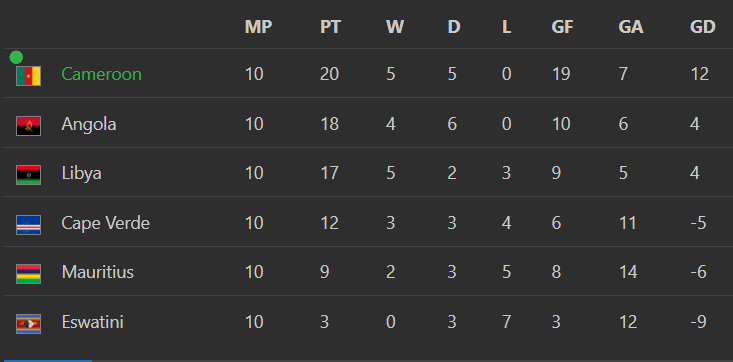Screen dimensions: 733x362
Task: Click the green qualification dot indicator
Action: (x=16, y=58)
